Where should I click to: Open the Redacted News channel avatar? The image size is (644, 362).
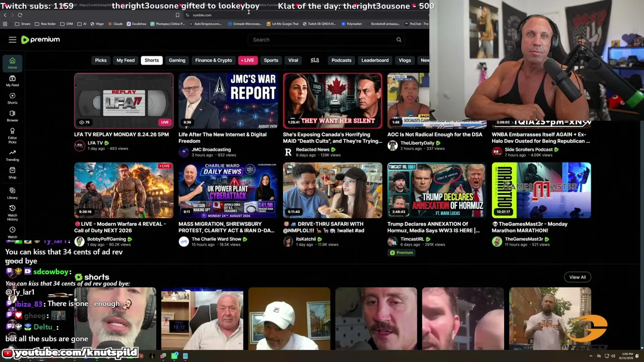(288, 152)
